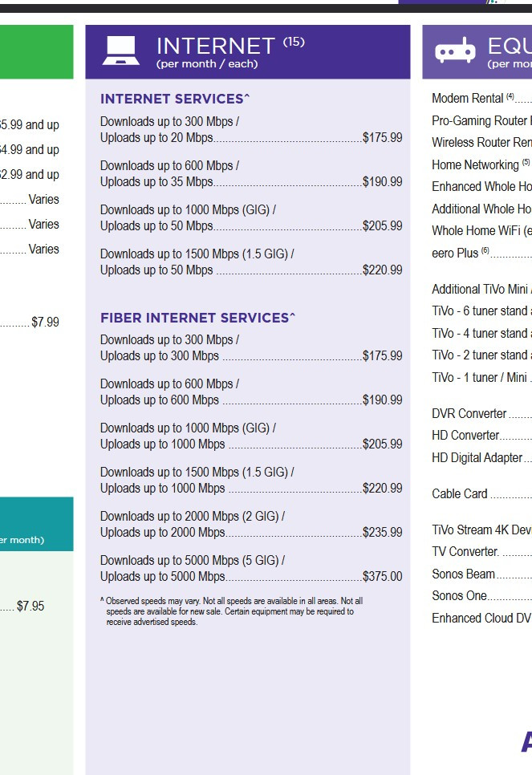Click the INTERNET SERVICES section heading

coord(175,99)
